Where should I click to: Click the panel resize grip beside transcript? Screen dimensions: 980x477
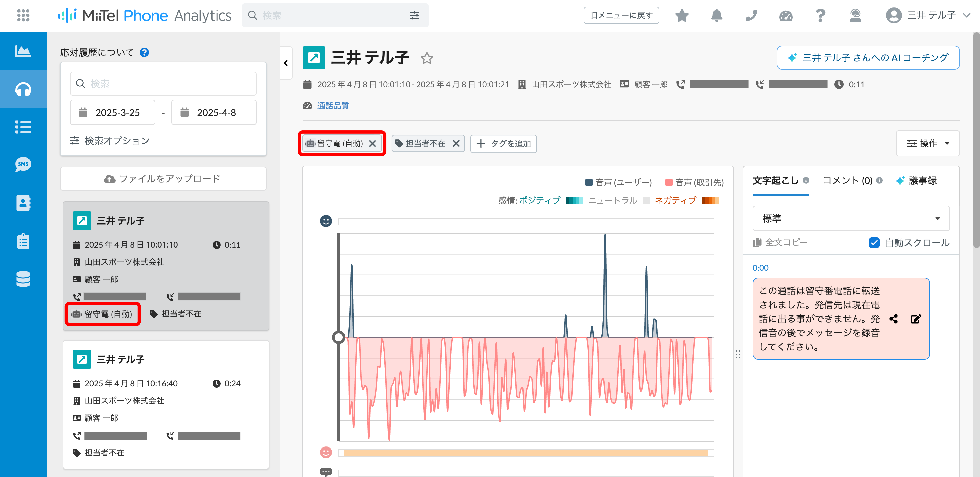(x=738, y=354)
